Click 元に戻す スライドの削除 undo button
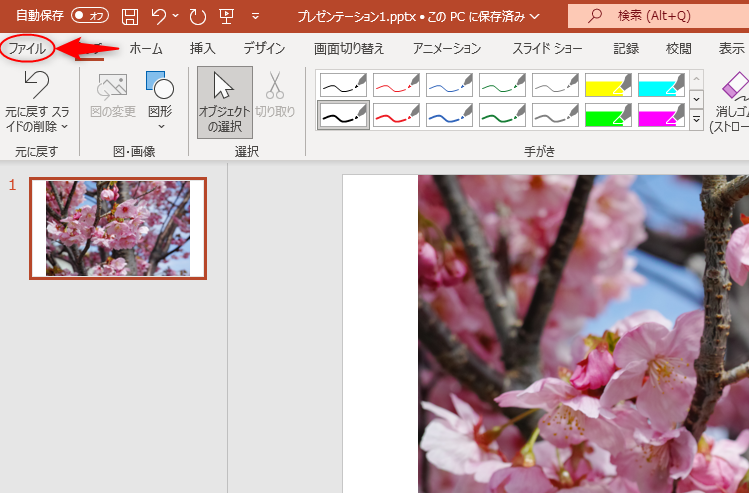The image size is (749, 493). coord(37,101)
